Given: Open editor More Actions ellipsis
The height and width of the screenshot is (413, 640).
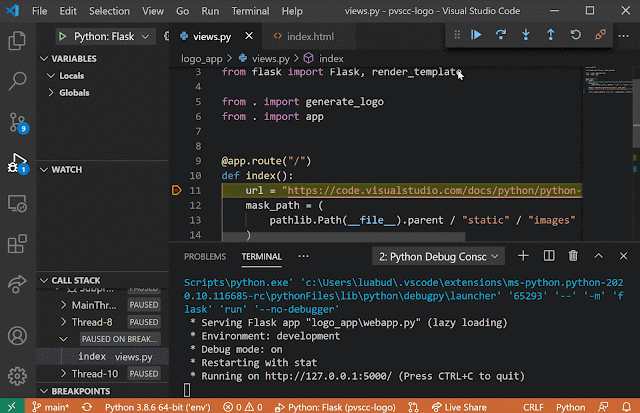Looking at the screenshot, I should pyautogui.click(x=623, y=36).
